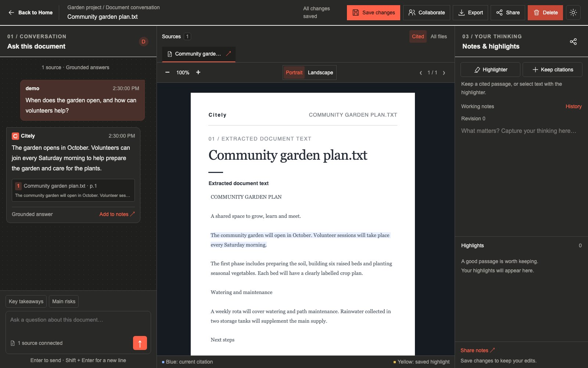Zoom out with the minus icon

tap(167, 72)
